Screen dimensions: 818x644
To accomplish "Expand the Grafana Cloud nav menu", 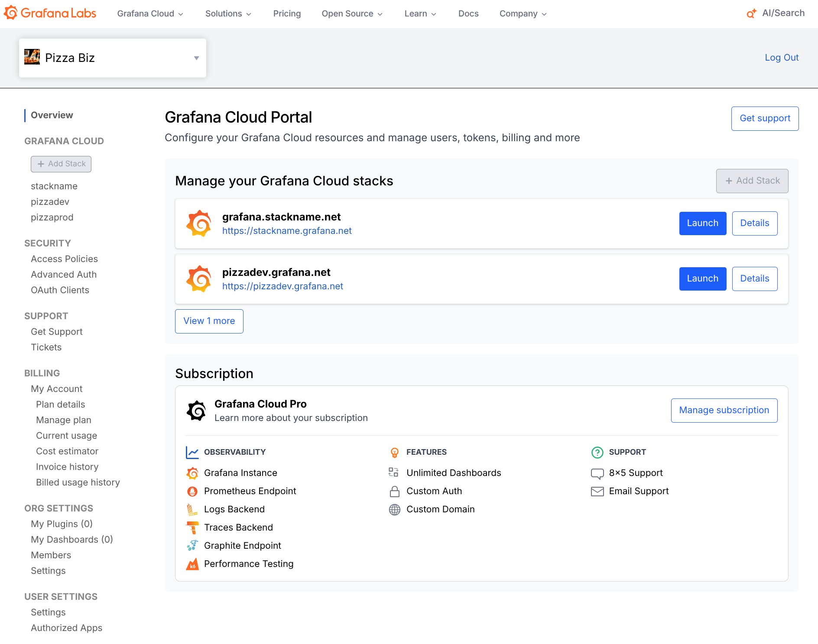I will tap(150, 13).
